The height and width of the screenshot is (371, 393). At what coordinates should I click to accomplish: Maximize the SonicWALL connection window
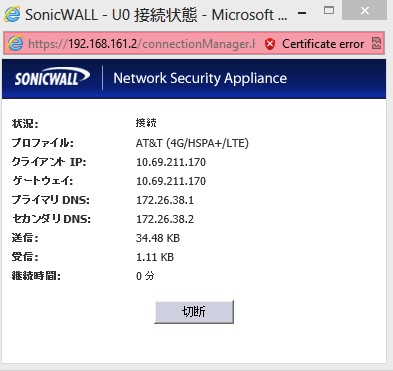click(329, 11)
